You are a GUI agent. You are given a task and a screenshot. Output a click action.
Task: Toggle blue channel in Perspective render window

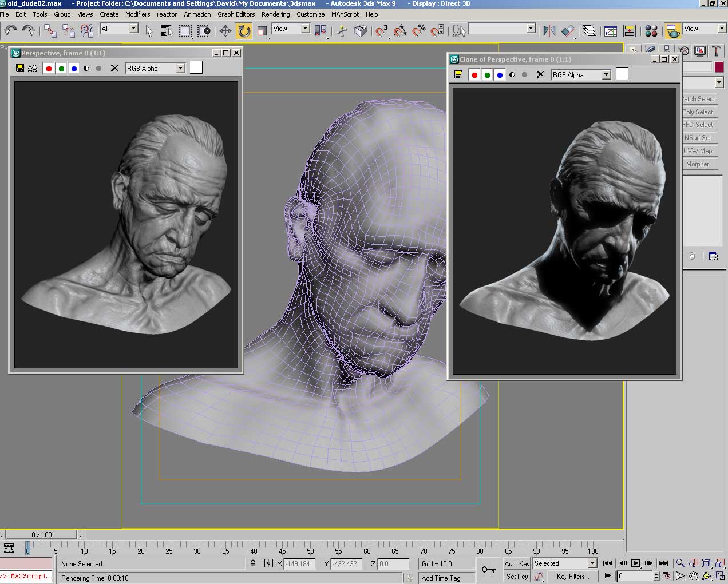click(74, 69)
